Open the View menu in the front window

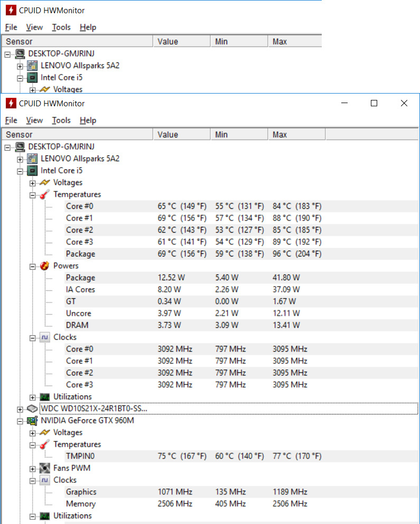(34, 121)
